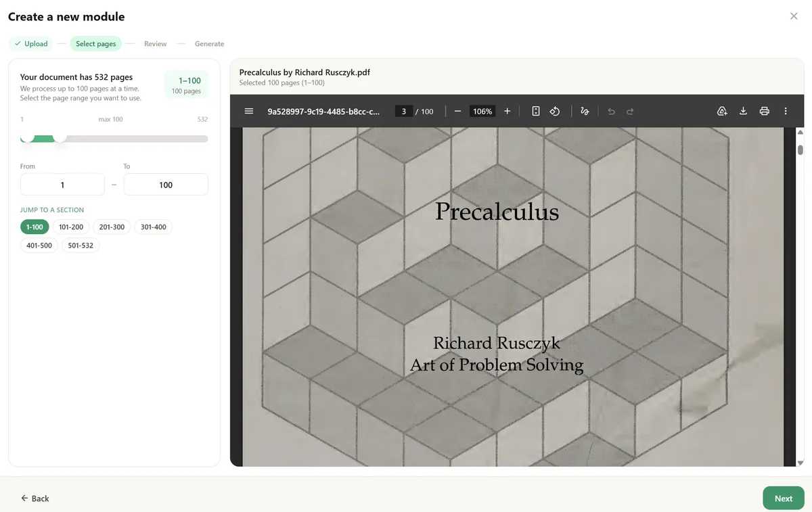The height and width of the screenshot is (512, 812).
Task: Save the PDF to Google Drive
Action: (x=722, y=111)
